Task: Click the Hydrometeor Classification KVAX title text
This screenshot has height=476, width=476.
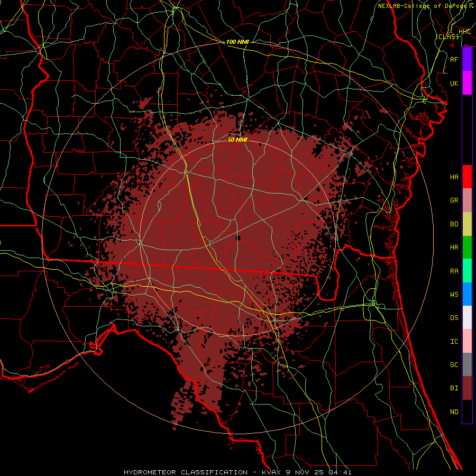Action: [x=237, y=472]
